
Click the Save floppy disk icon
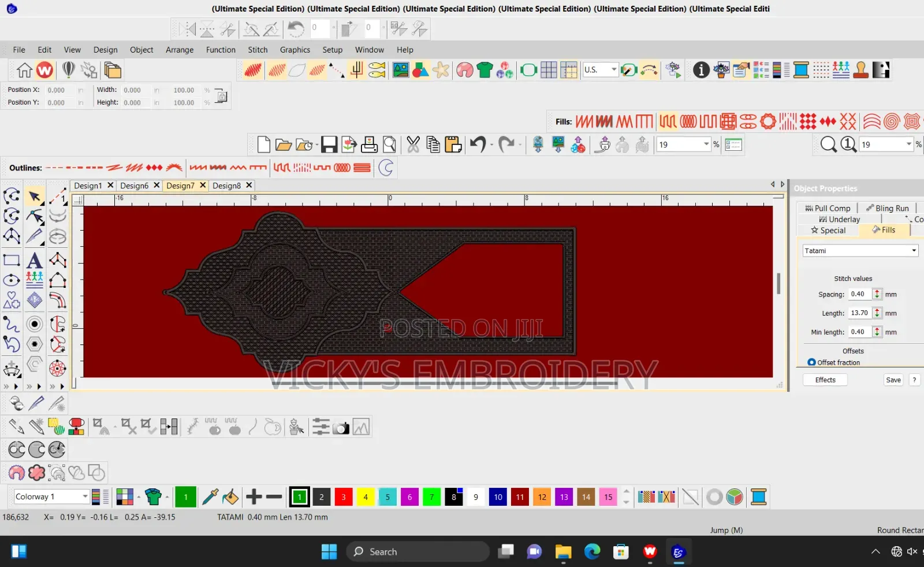tap(329, 144)
